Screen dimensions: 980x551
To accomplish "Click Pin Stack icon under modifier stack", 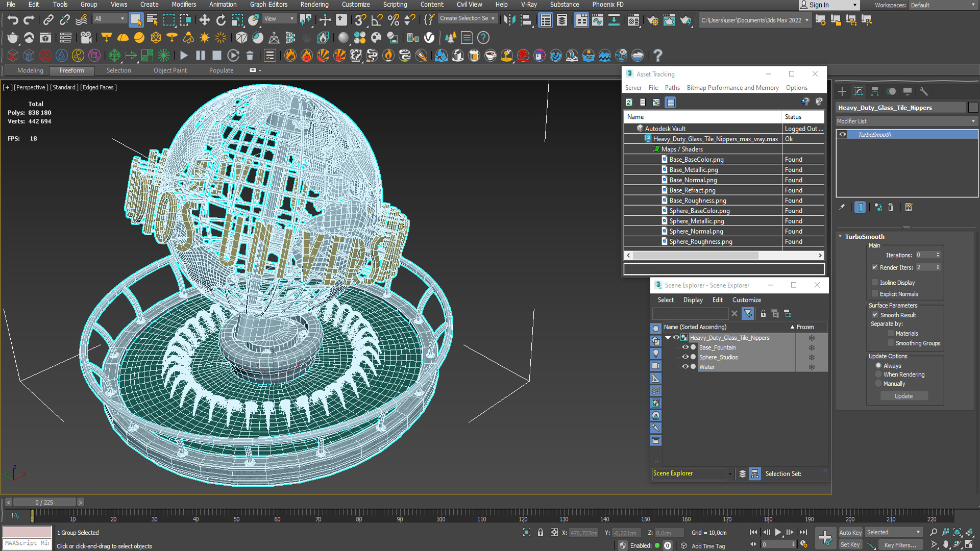I will pyautogui.click(x=842, y=207).
